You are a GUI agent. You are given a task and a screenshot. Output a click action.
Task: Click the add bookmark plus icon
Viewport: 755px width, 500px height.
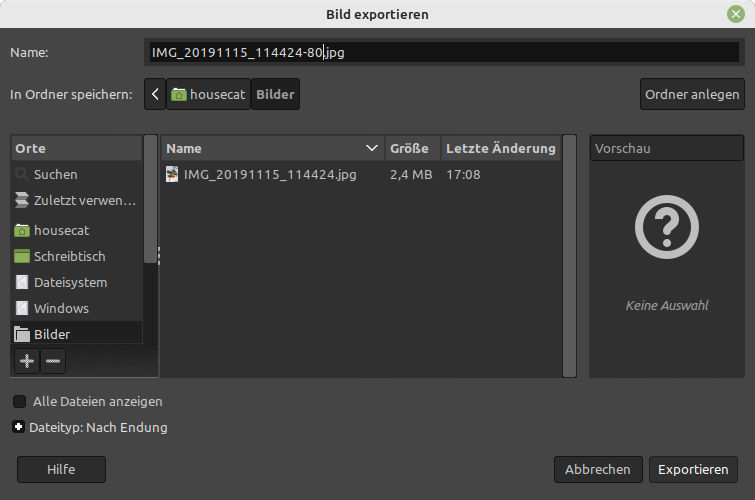click(x=27, y=361)
